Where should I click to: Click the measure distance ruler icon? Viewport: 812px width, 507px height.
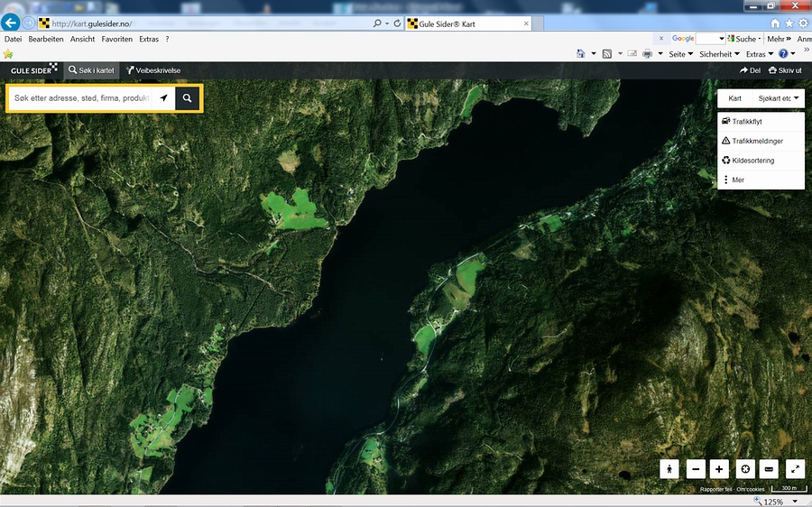(x=769, y=469)
